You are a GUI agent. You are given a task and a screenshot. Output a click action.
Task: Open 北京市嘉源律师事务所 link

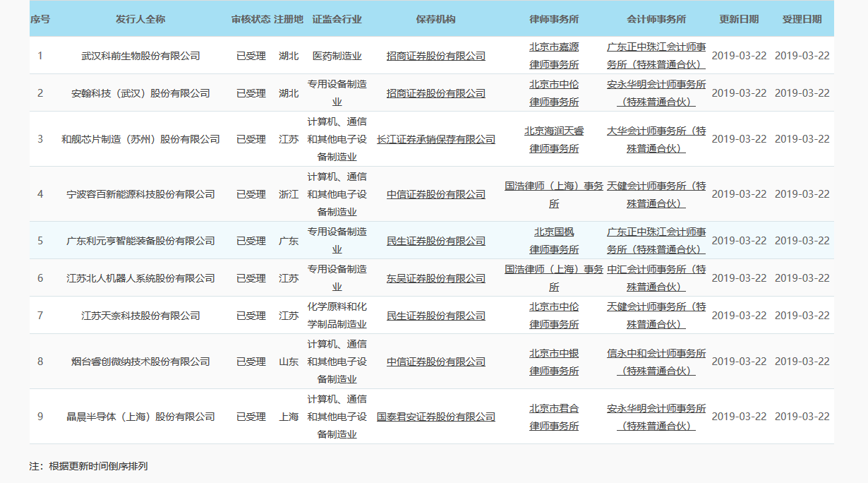(x=554, y=56)
